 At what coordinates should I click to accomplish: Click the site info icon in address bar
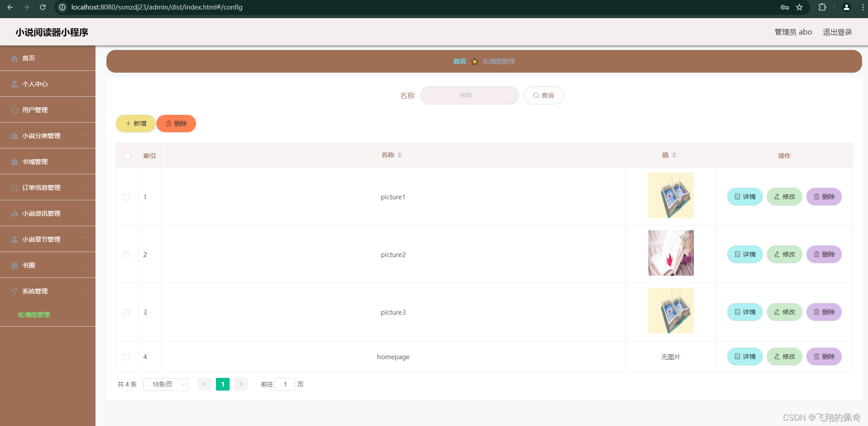tap(63, 7)
